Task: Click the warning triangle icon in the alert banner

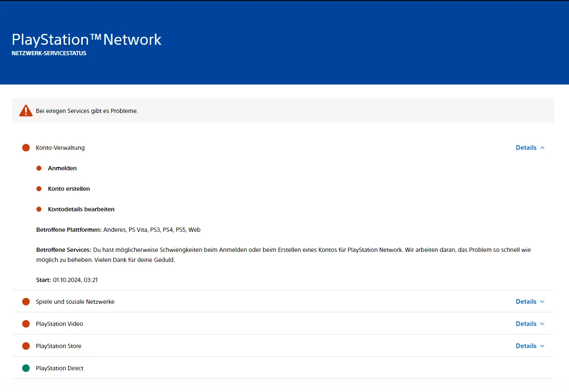Action: pyautogui.click(x=26, y=110)
